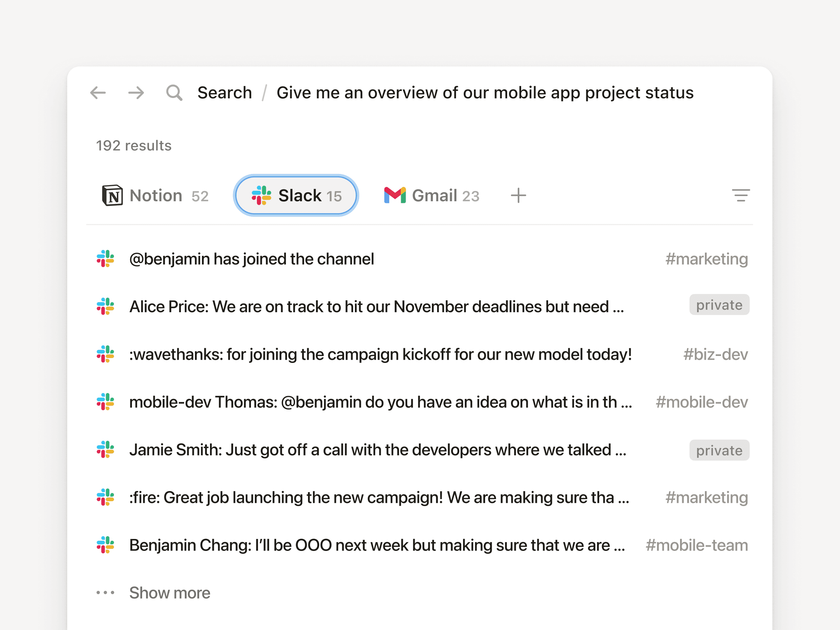Navigate back using the left arrow

pyautogui.click(x=98, y=92)
